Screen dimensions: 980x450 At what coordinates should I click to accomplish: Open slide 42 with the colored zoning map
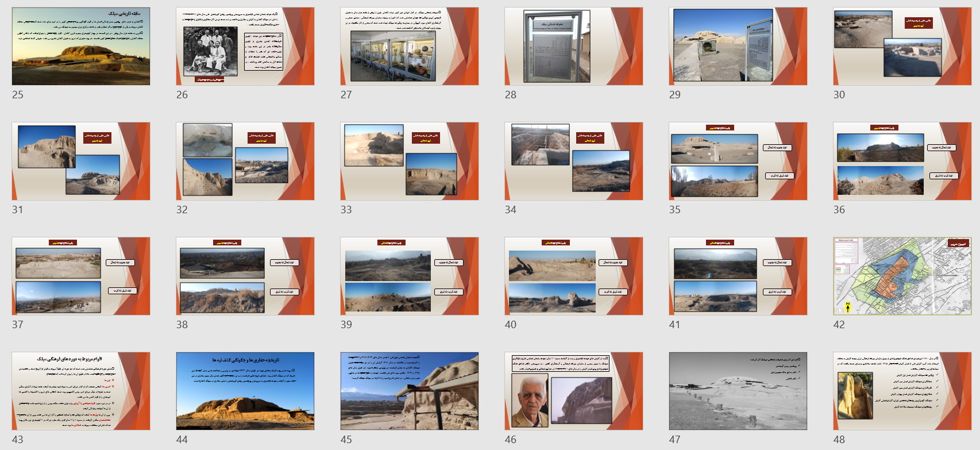902,276
